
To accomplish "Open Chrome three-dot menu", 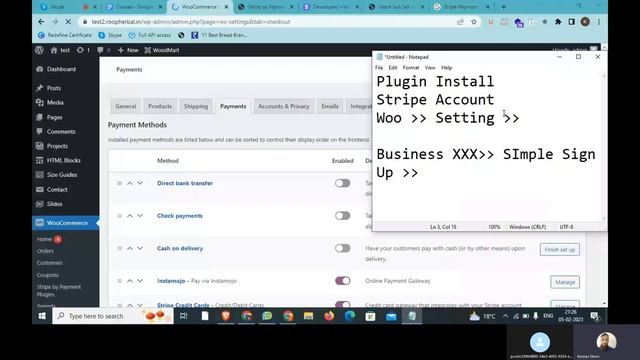I will tap(599, 22).
